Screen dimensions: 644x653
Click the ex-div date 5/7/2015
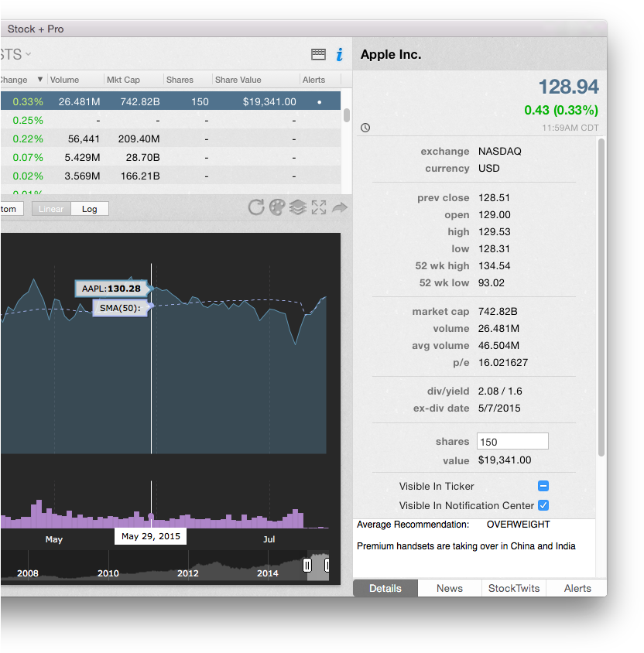coord(499,409)
